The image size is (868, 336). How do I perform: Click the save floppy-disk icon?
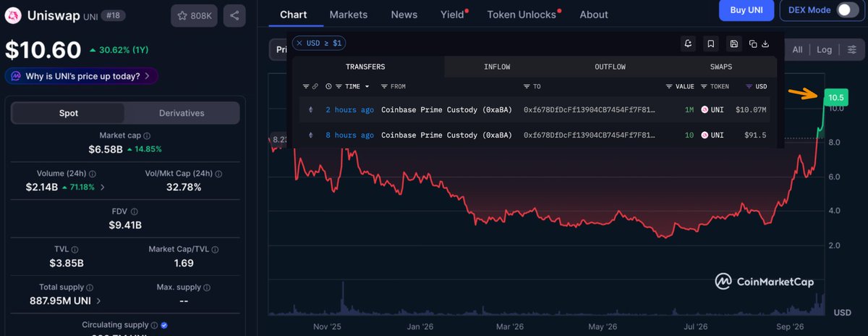click(734, 44)
